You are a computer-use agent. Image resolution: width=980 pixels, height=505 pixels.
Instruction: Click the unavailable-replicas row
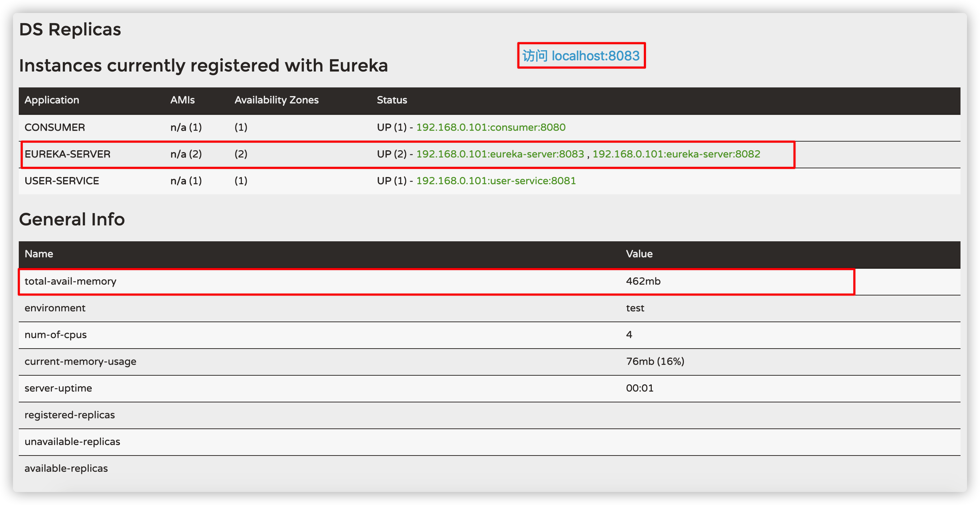pos(72,441)
